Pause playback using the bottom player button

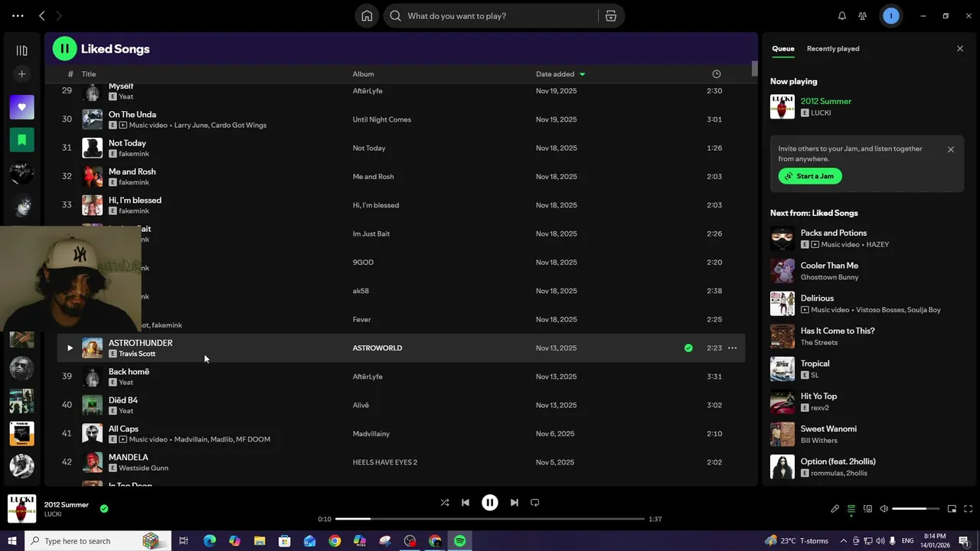point(489,503)
